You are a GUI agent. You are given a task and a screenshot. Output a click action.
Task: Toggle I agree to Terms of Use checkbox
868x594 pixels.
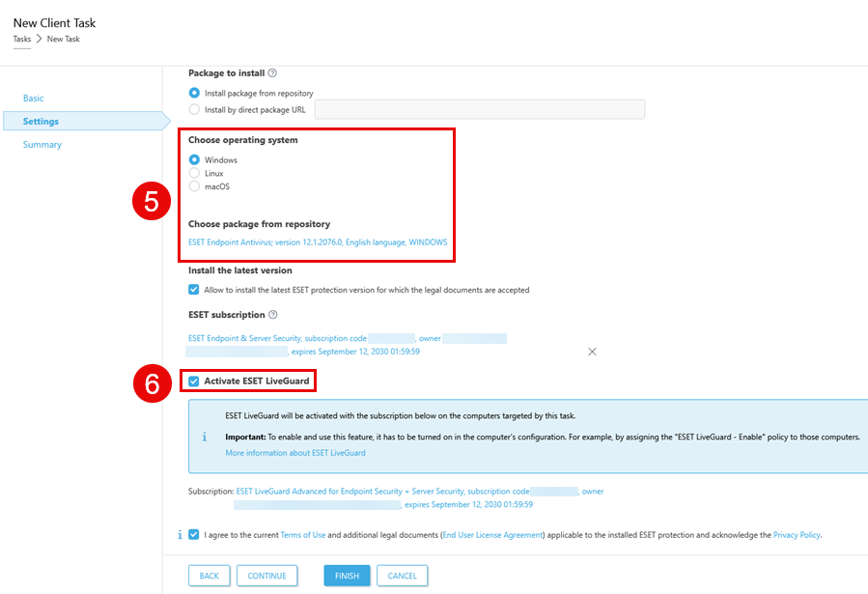pos(194,535)
